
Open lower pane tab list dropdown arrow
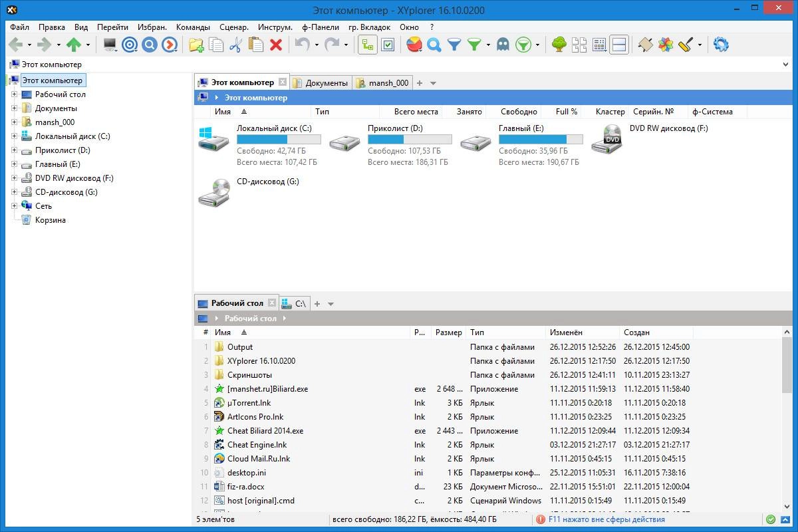[x=331, y=304]
